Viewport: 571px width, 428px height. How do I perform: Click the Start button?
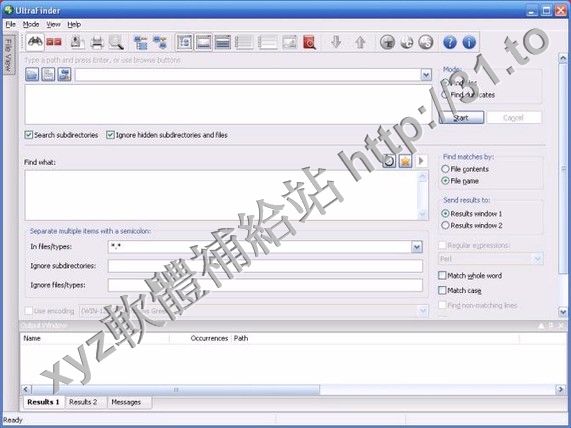tap(461, 118)
